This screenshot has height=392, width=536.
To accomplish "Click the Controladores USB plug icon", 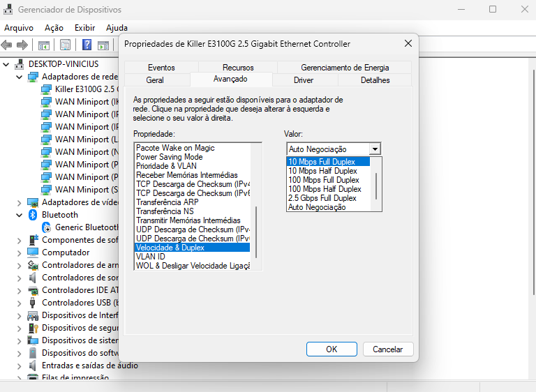I will pyautogui.click(x=33, y=303).
